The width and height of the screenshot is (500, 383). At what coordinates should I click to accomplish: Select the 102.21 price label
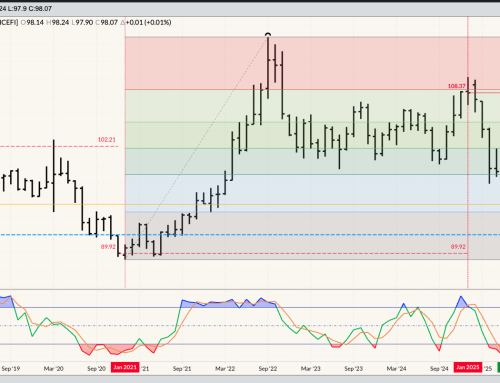(x=107, y=140)
